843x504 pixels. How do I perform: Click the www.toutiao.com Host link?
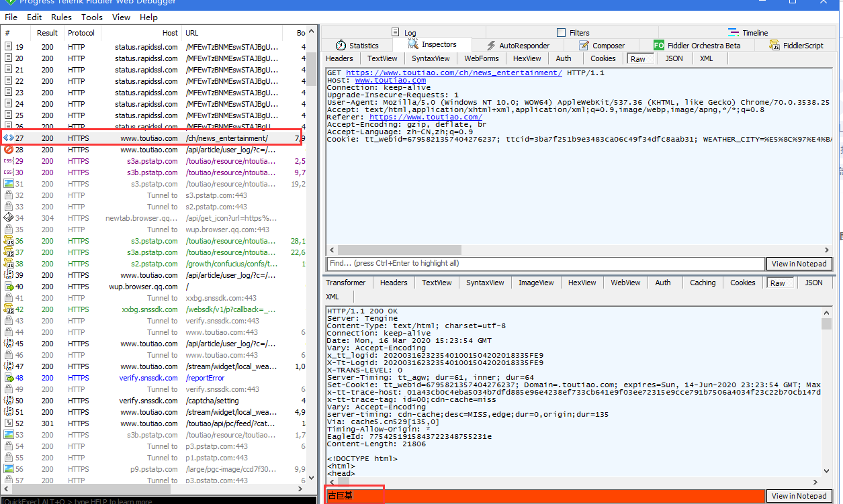(390, 80)
